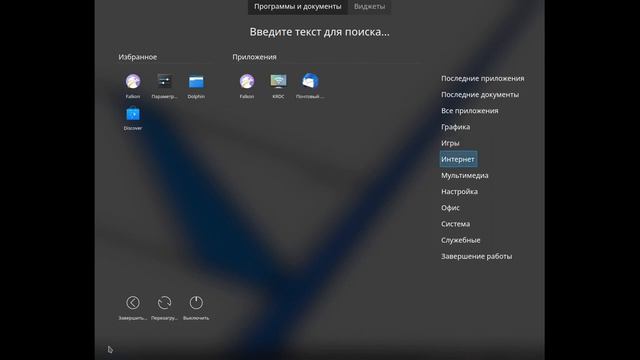Image resolution: width=640 pixels, height=360 pixels.
Task: Open the Настройка category
Action: click(459, 192)
